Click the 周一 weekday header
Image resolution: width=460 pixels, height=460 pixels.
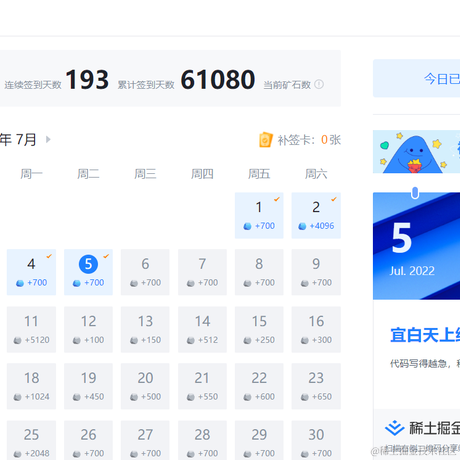(31, 174)
